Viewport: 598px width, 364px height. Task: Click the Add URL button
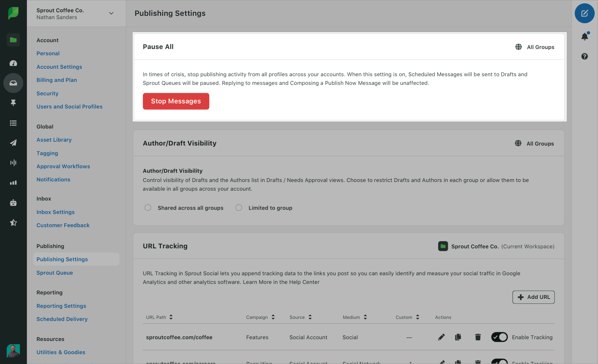click(x=533, y=297)
